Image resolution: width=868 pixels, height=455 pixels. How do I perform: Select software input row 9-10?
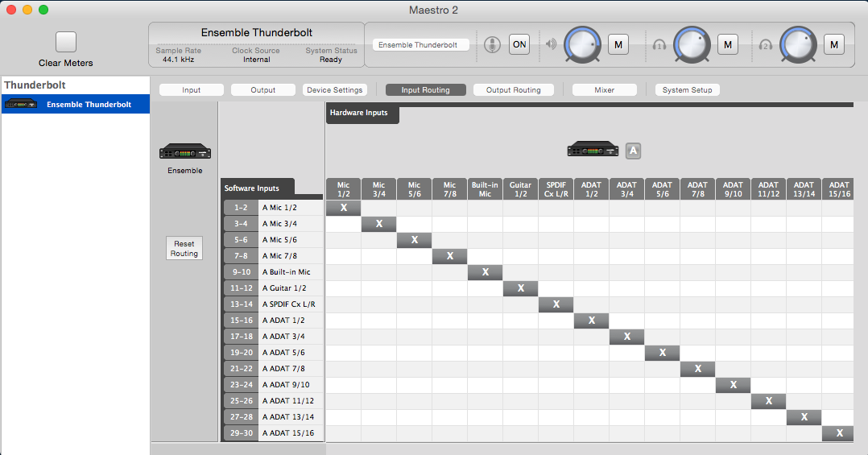(x=241, y=271)
